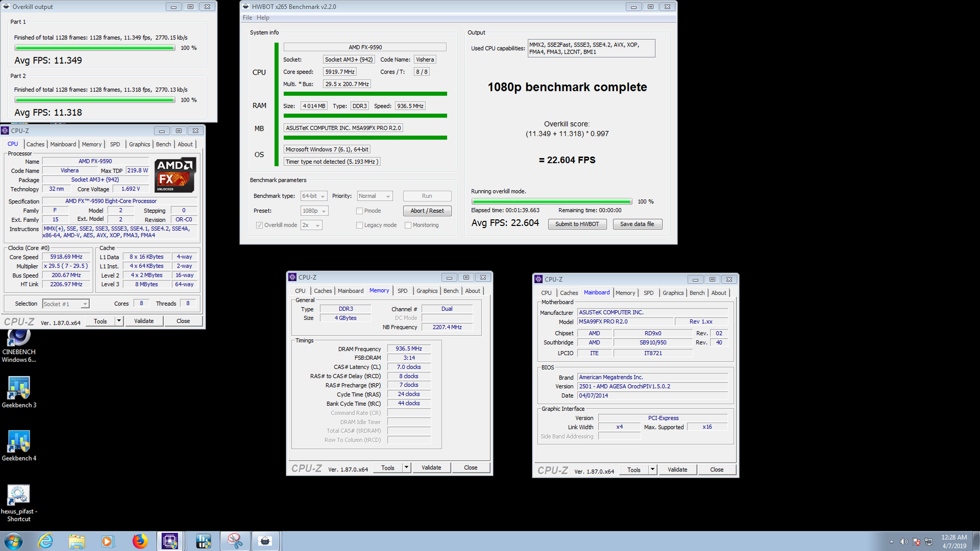980x551 pixels.
Task: Open the Benchmark type 64-bit dropdown
Action: [x=313, y=196]
